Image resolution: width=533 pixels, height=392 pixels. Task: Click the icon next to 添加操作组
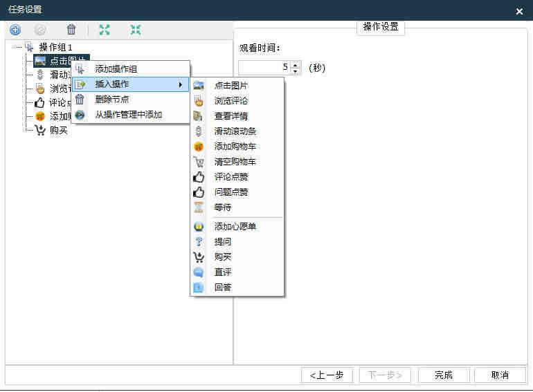80,69
